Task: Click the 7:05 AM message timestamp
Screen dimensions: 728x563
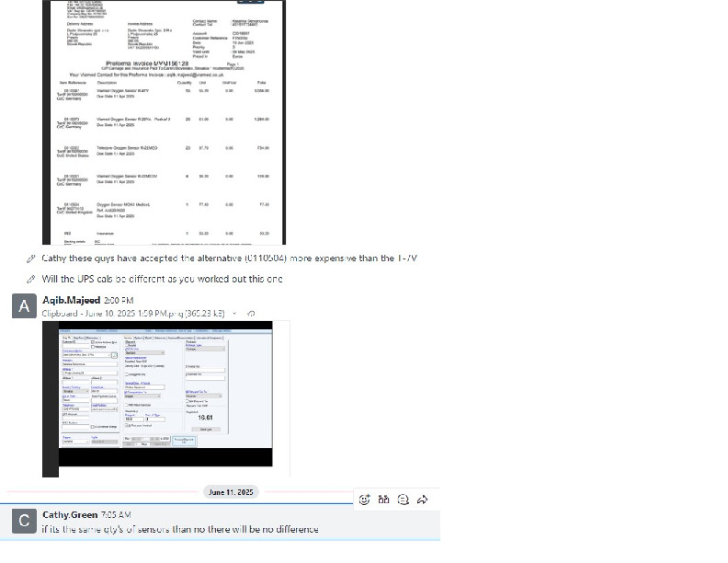Action: [x=116, y=514]
